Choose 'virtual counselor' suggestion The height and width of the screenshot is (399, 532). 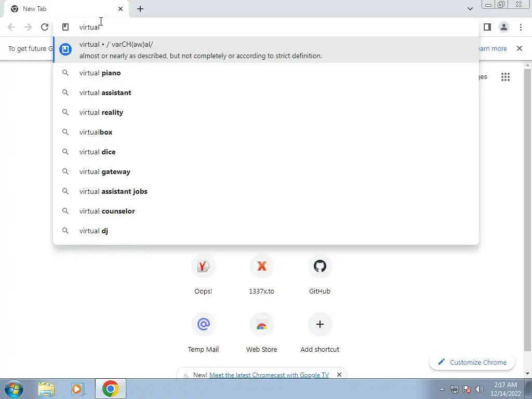coord(266,211)
